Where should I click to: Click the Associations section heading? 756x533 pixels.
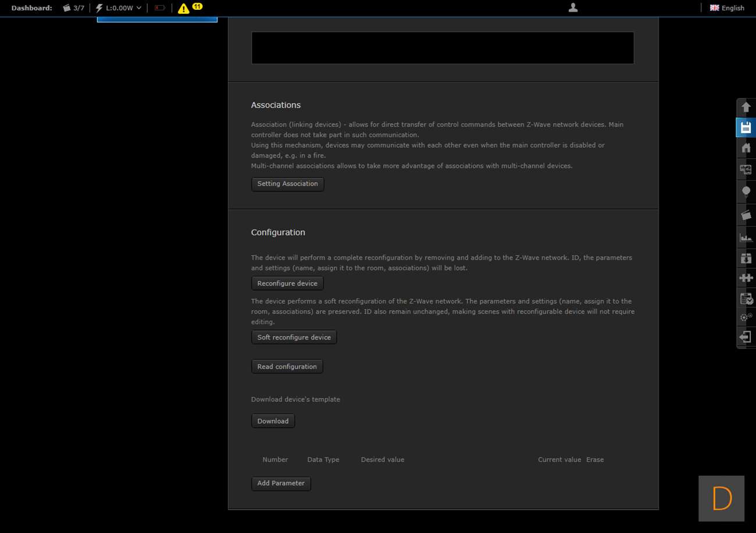coord(276,105)
